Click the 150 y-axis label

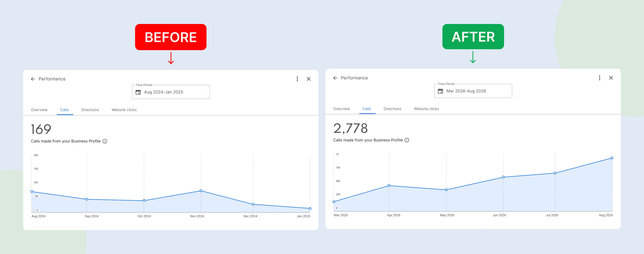click(36, 169)
